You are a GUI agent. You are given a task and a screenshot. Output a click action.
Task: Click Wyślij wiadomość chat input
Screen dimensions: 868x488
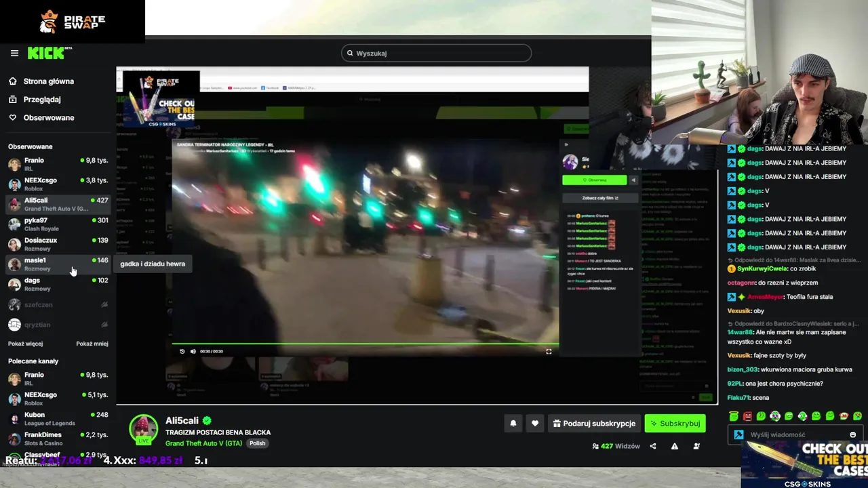pyautogui.click(x=797, y=434)
